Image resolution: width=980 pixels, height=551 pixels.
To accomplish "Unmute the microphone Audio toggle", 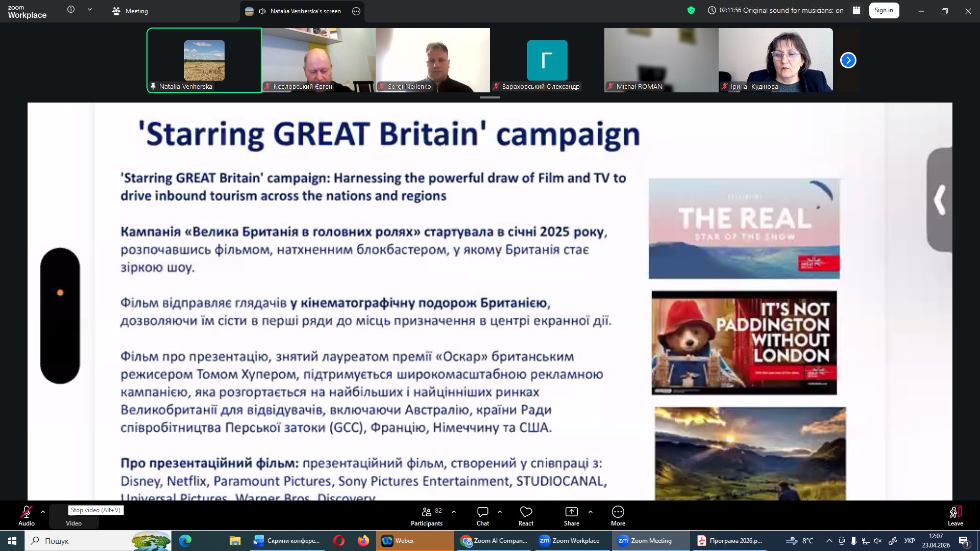I will point(26,512).
